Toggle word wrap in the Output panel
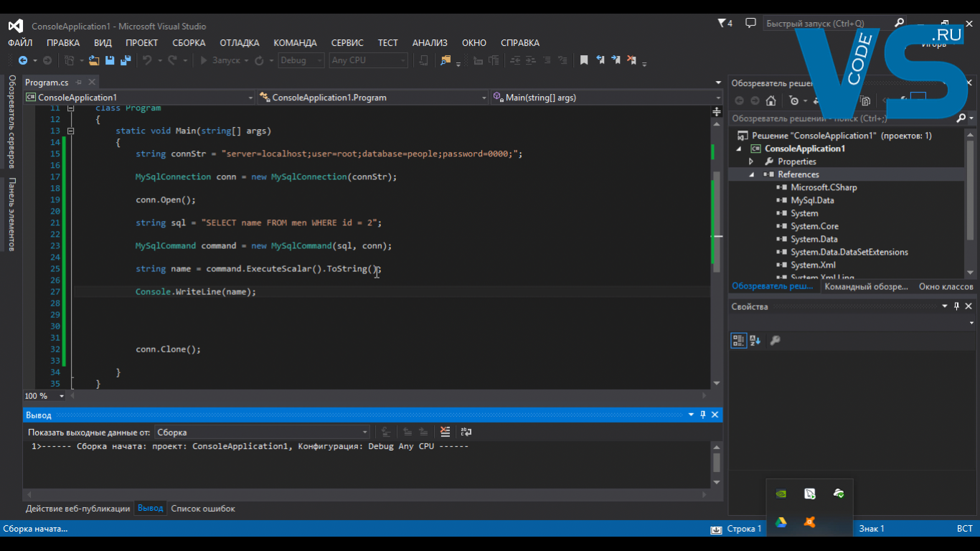980x551 pixels. [466, 432]
